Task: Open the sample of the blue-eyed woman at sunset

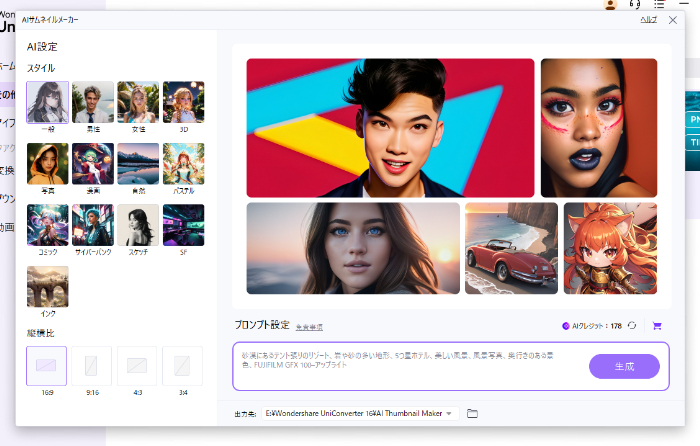Action: [353, 248]
